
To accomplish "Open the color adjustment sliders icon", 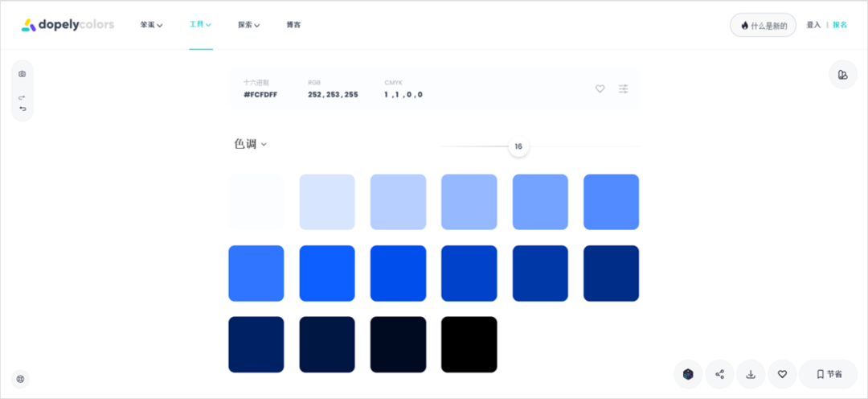I will pos(624,88).
